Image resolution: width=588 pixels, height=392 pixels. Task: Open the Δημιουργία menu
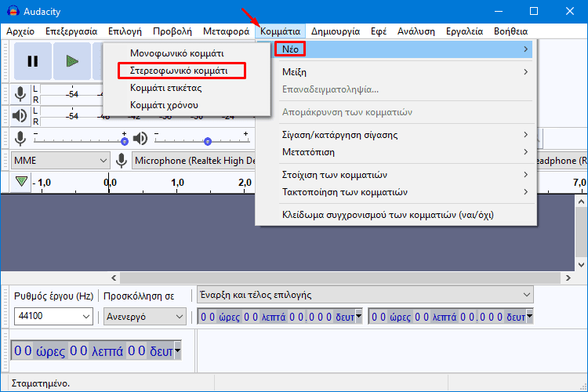(x=336, y=31)
